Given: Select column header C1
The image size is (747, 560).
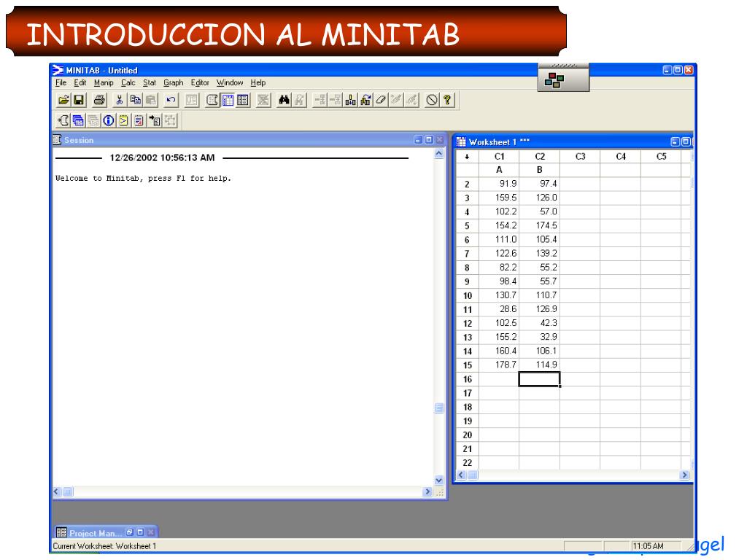Looking at the screenshot, I should coord(499,157).
